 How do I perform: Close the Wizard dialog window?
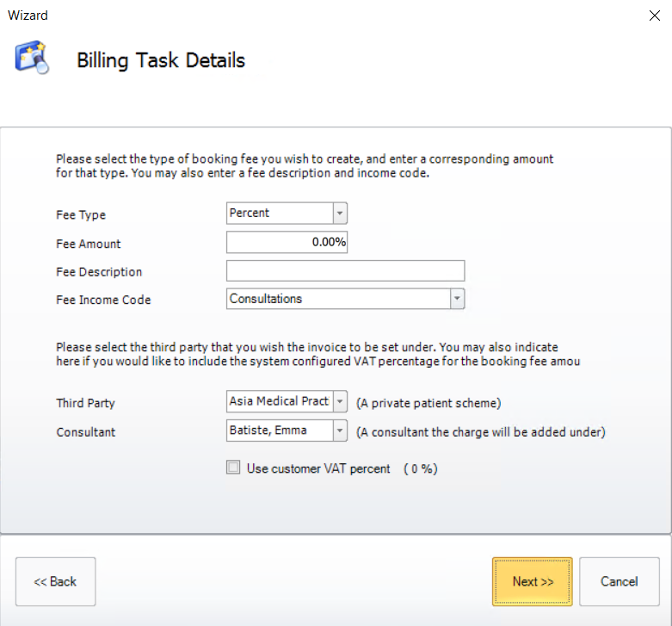coord(653,15)
